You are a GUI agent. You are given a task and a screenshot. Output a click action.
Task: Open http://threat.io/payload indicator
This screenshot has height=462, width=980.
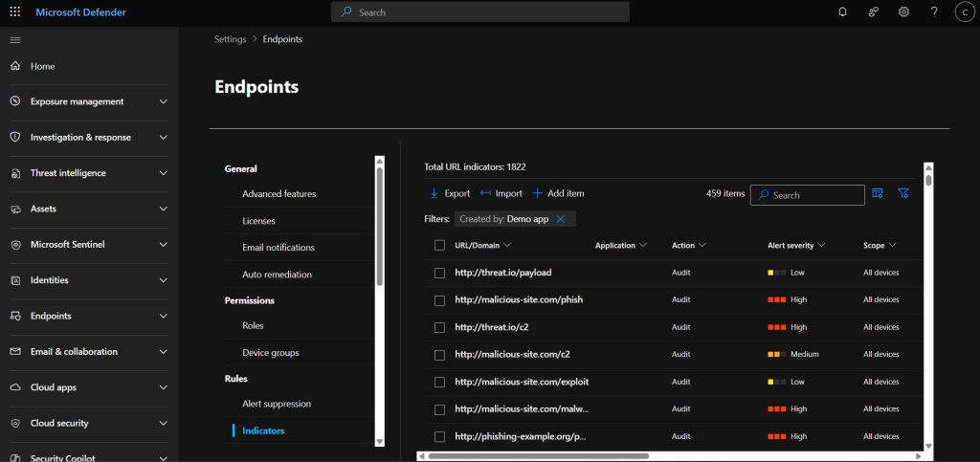[x=503, y=273]
